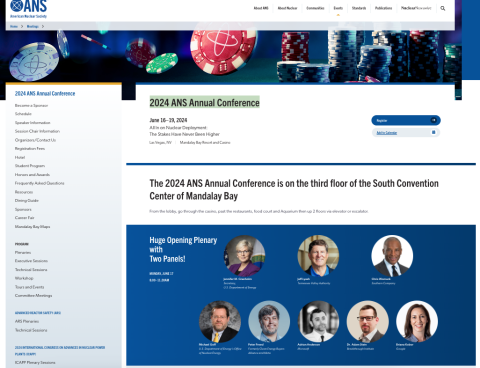Go to Home in the breadcrumb
Viewport: 480px width, 368px height.
coord(14,26)
